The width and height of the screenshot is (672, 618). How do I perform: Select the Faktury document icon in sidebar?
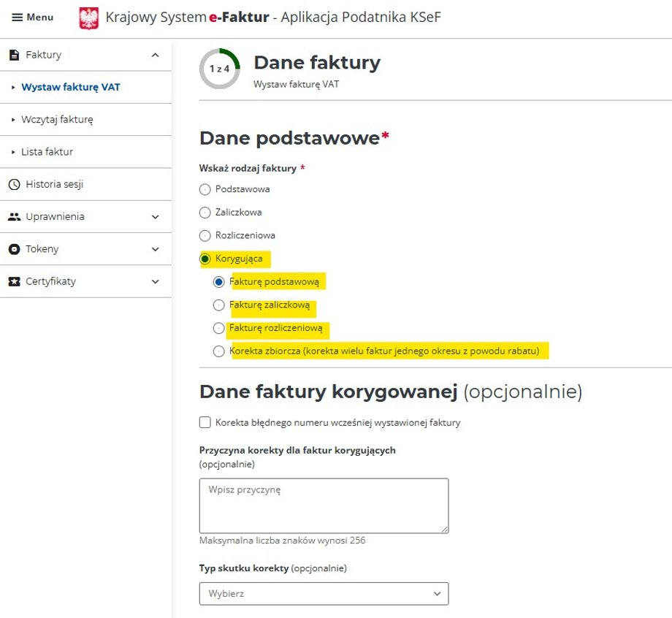14,54
